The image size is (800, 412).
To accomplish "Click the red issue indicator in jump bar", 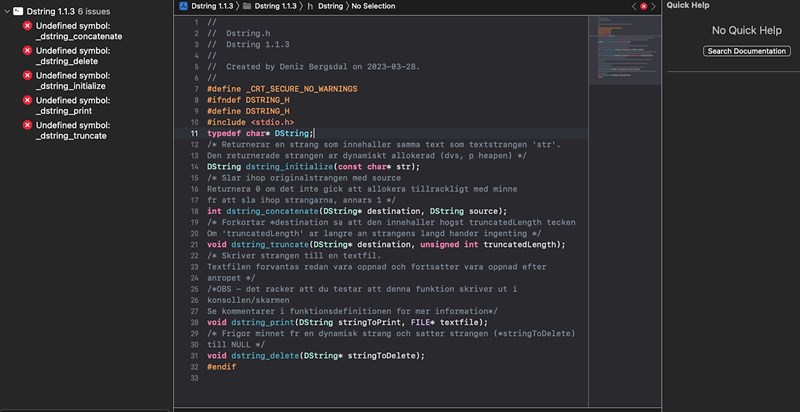I will (x=643, y=6).
